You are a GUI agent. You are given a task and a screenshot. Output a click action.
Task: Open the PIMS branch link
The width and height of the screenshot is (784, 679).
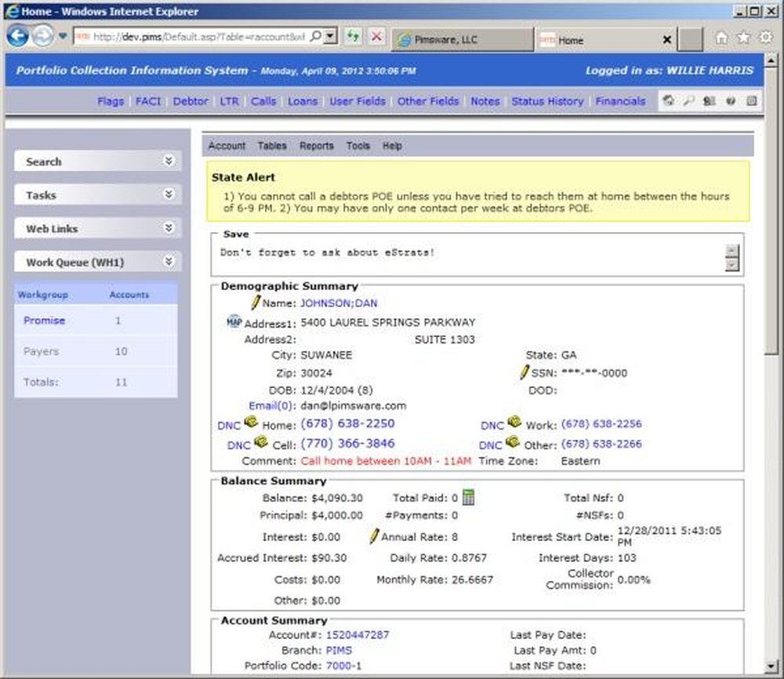click(339, 650)
